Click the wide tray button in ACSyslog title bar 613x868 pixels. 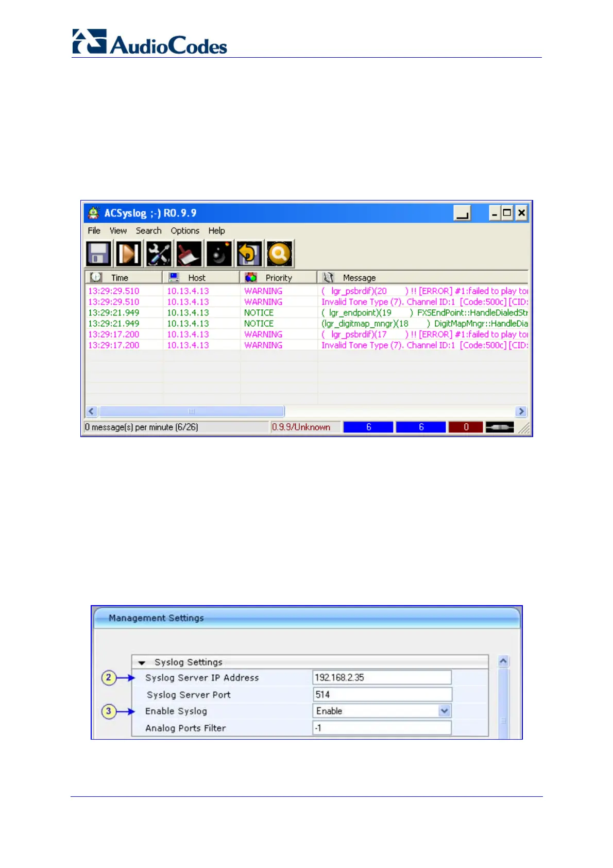[x=463, y=213]
